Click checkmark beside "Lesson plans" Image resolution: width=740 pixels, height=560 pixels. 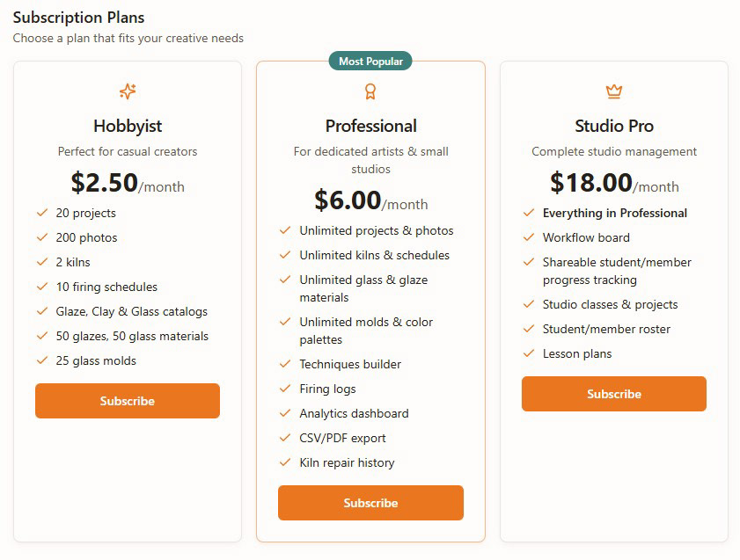coord(529,353)
